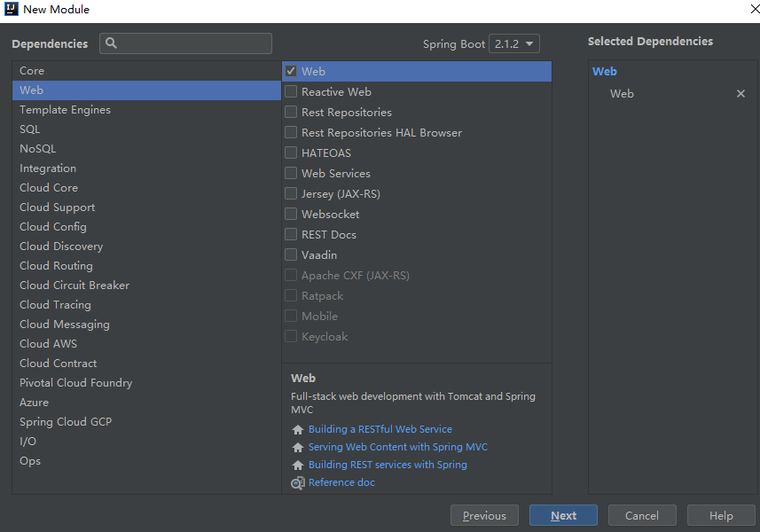Open Building a RESTful Web Service link

click(x=380, y=429)
